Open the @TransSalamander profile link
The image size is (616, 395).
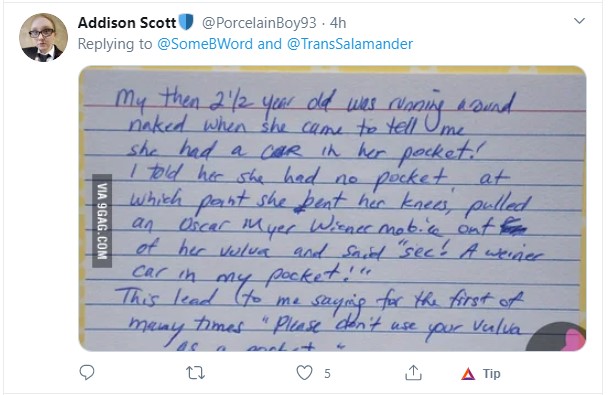[350, 44]
